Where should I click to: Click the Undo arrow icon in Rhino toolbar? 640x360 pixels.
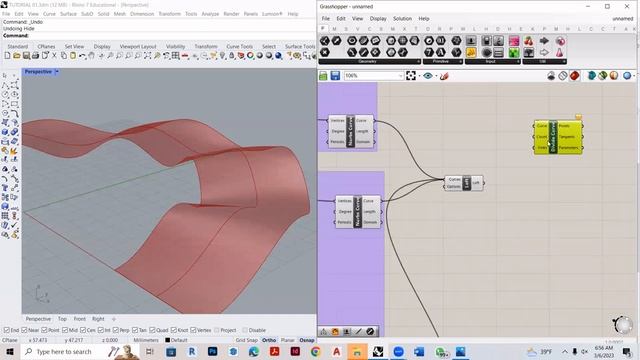82,56
